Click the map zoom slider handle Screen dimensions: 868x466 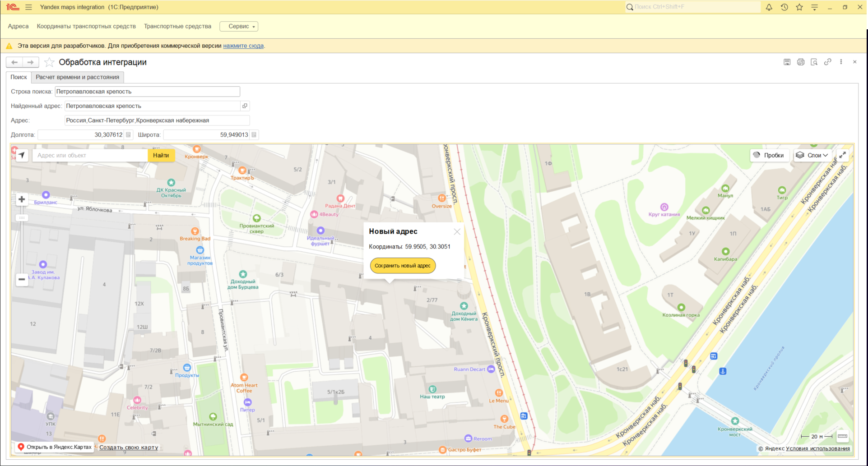tap(22, 218)
